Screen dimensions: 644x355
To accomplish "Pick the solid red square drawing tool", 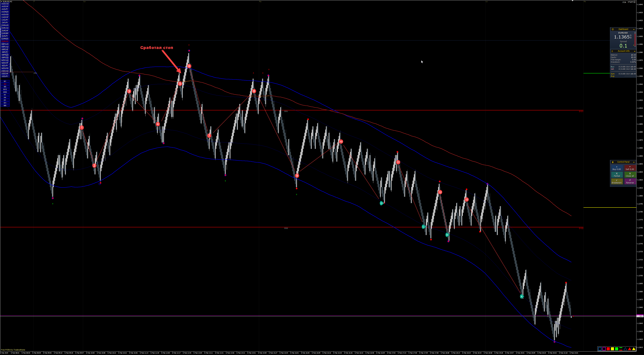I will coord(608,349).
